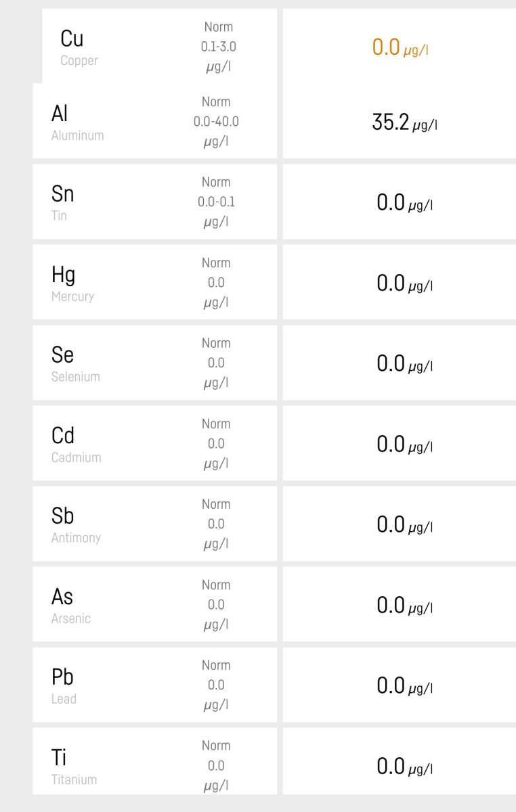Click the Norm 0.1-3.0 range for Copper

pyautogui.click(x=218, y=47)
